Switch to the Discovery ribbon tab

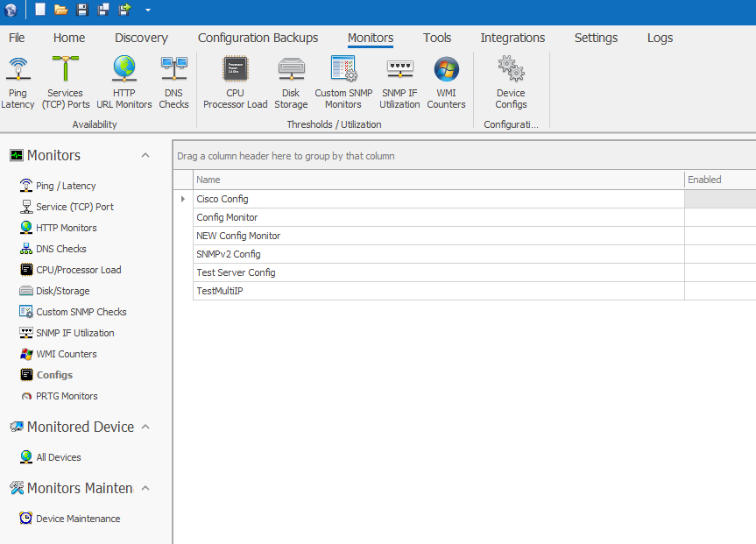coord(141,38)
